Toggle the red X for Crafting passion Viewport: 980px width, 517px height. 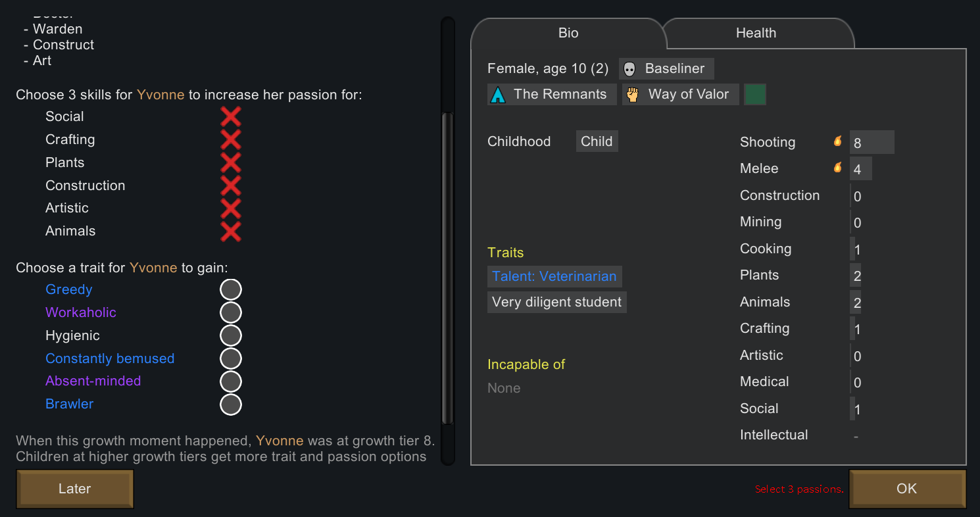(x=230, y=140)
